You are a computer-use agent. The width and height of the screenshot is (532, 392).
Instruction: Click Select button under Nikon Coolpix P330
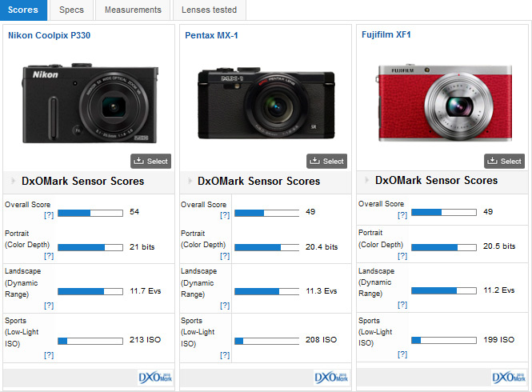tap(150, 162)
